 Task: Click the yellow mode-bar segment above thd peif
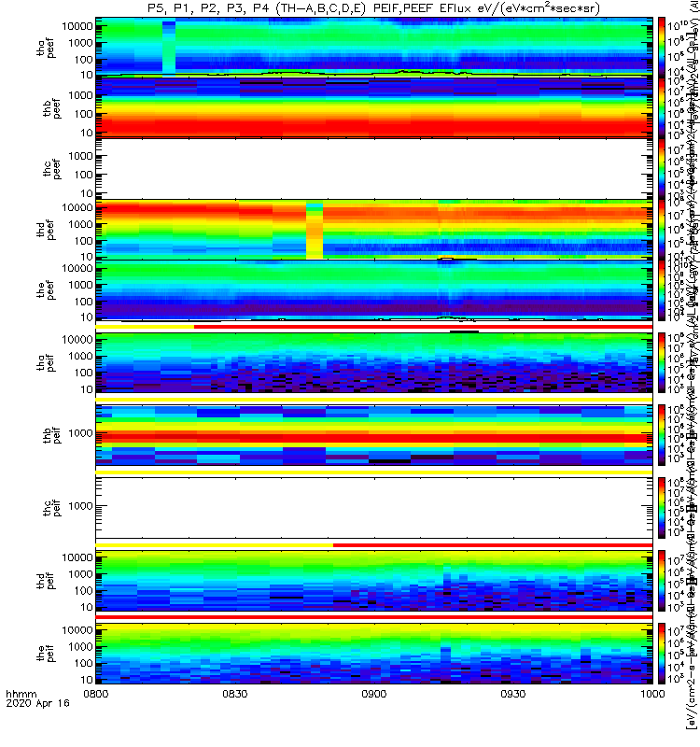point(215,545)
